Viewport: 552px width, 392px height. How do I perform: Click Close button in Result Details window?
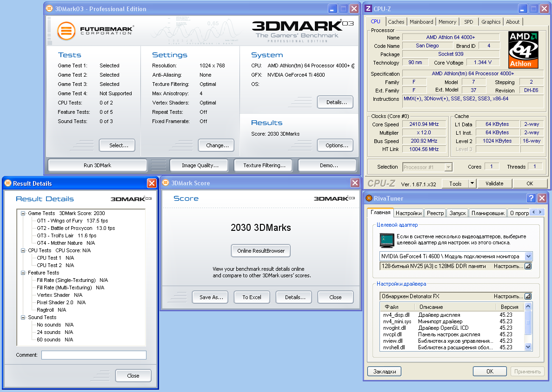pos(133,375)
